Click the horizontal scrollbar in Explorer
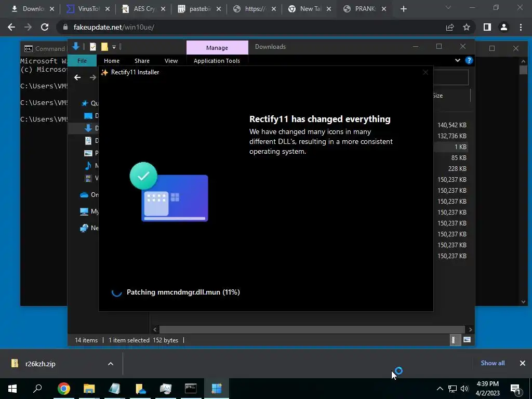The width and height of the screenshot is (532, 399). [312, 329]
